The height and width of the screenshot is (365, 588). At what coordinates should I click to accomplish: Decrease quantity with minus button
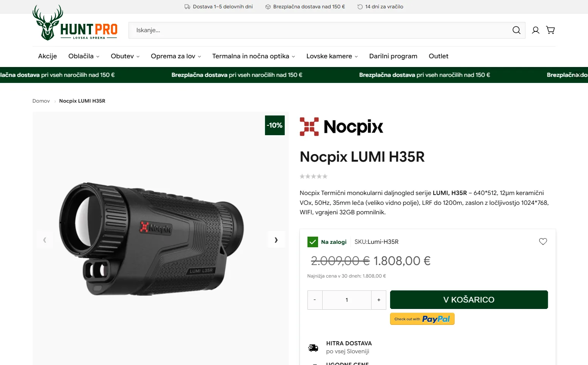(x=315, y=300)
